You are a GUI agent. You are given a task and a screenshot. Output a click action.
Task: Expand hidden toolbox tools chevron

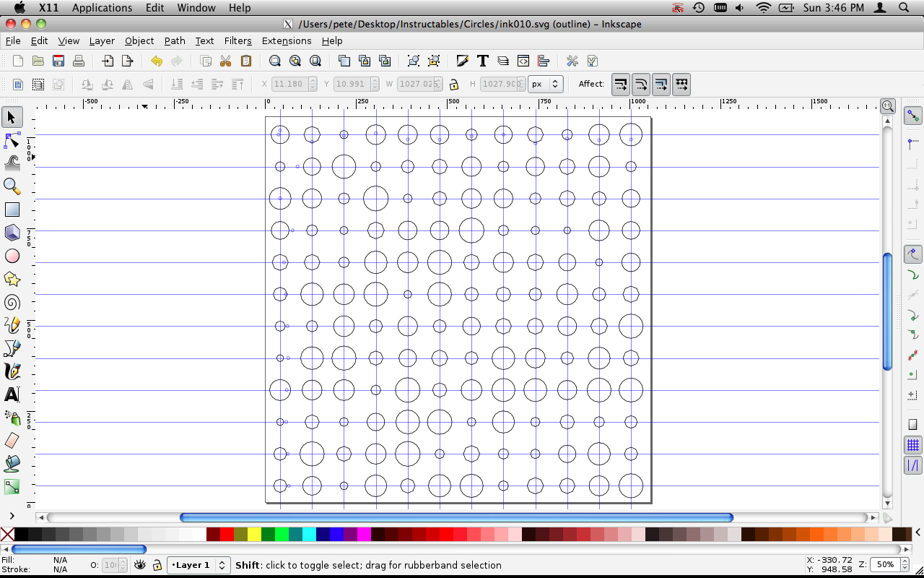12,516
